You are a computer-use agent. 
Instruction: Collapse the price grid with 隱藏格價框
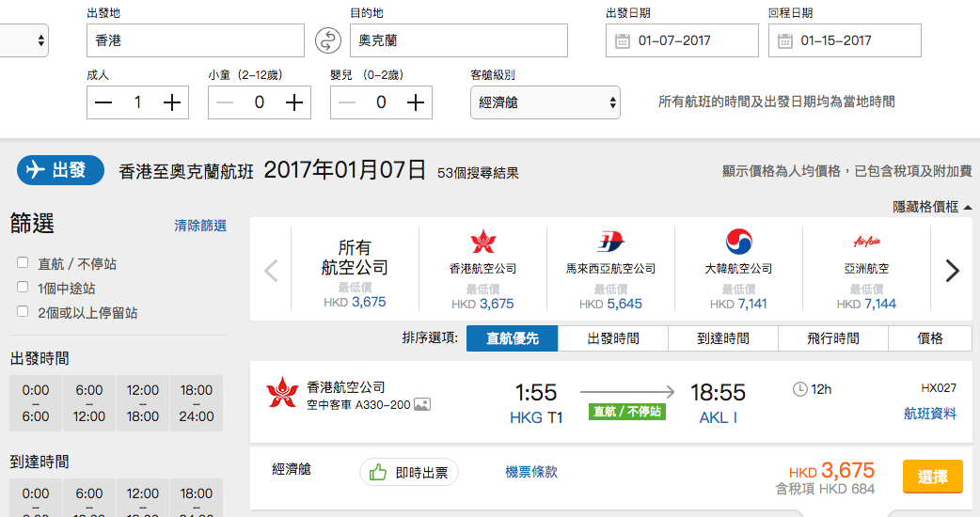[932, 207]
